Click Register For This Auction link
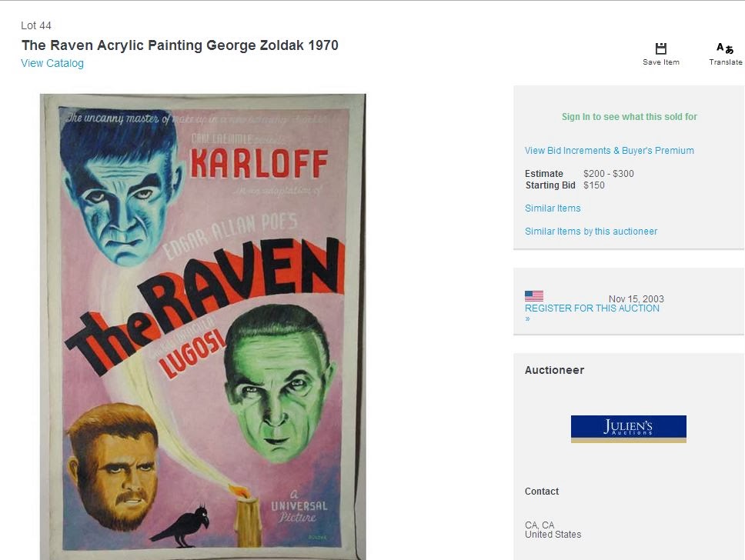This screenshot has height=560, width=745. click(592, 308)
